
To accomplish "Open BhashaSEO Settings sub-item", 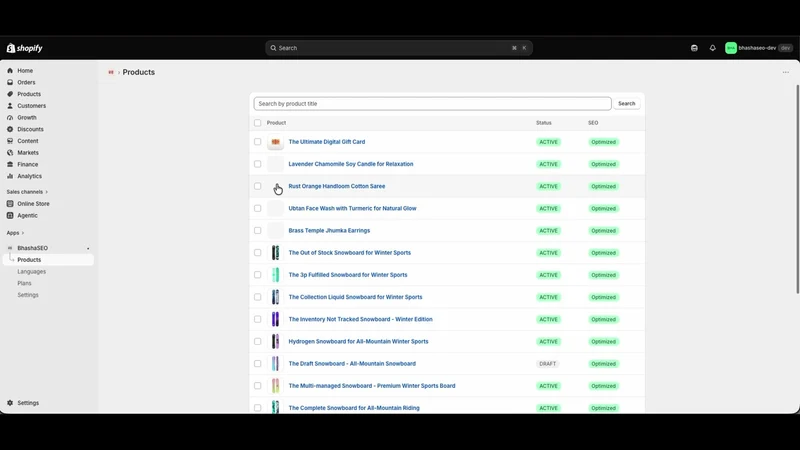I will coord(28,295).
